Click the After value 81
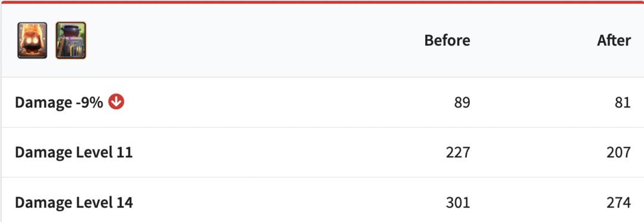This screenshot has width=644, height=222. coord(623,102)
